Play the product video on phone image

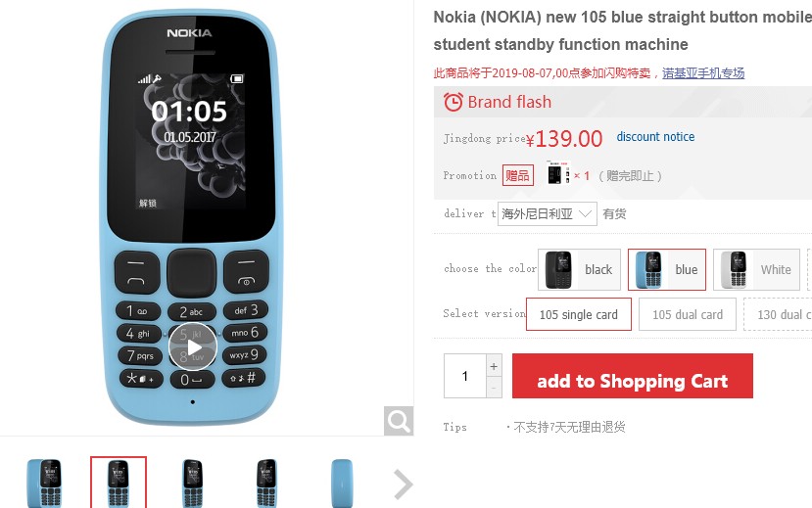tap(193, 346)
